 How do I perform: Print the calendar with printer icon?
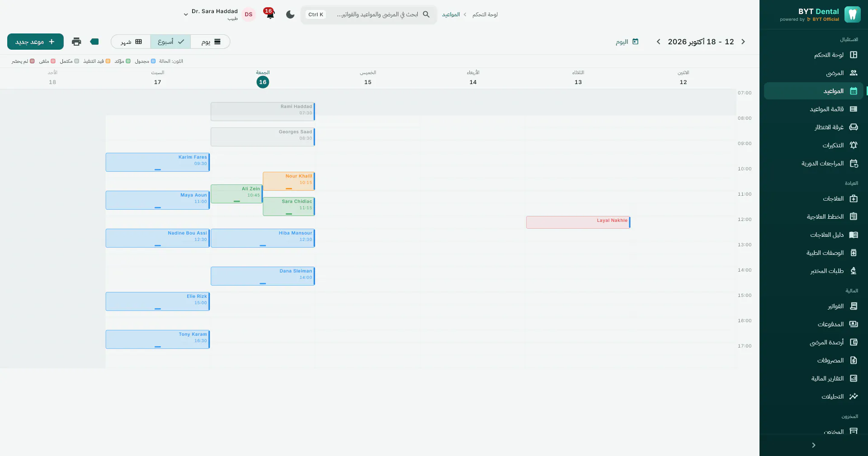point(76,42)
